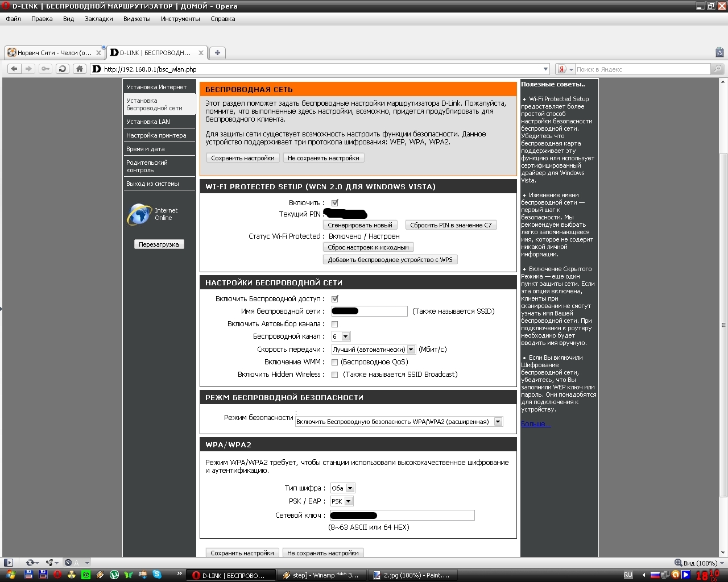This screenshot has height=582, width=728.
Task: Launch Winamp from quick launch
Action: [x=100, y=575]
